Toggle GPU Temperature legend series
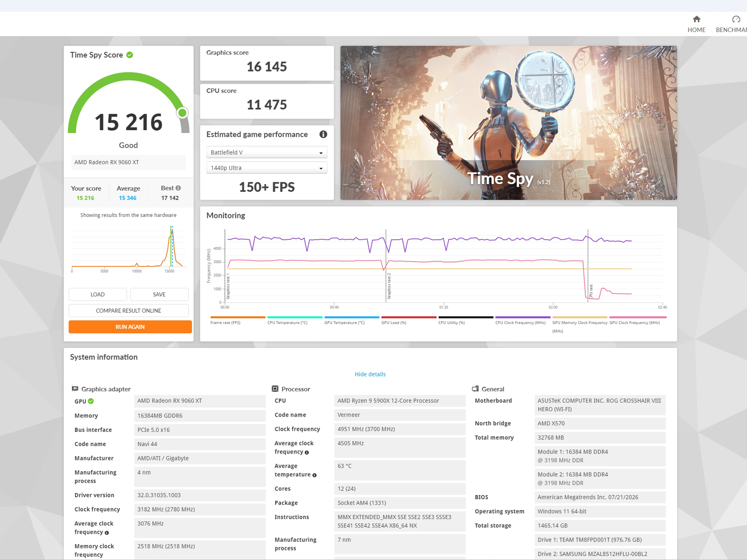This screenshot has height=560, width=747. pos(352,320)
